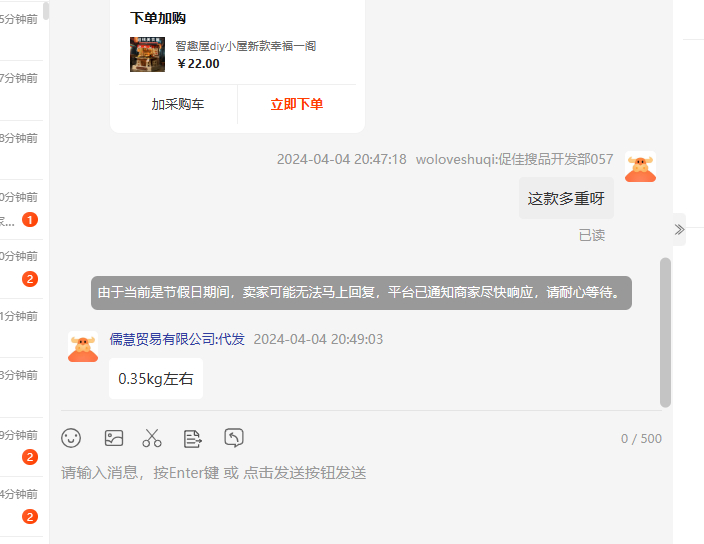704x544 pixels.
Task: Click the send image icon
Action: pos(114,438)
